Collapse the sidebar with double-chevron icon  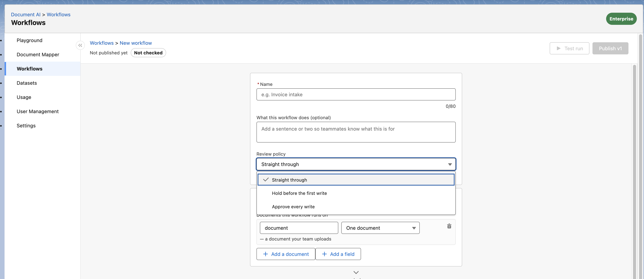[x=80, y=45]
